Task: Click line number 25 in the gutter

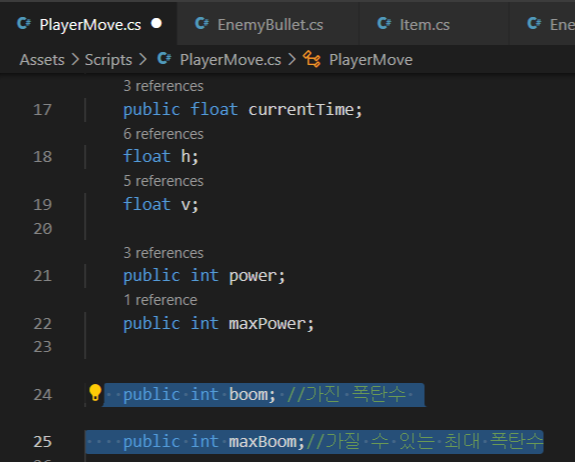Action: [43, 442]
